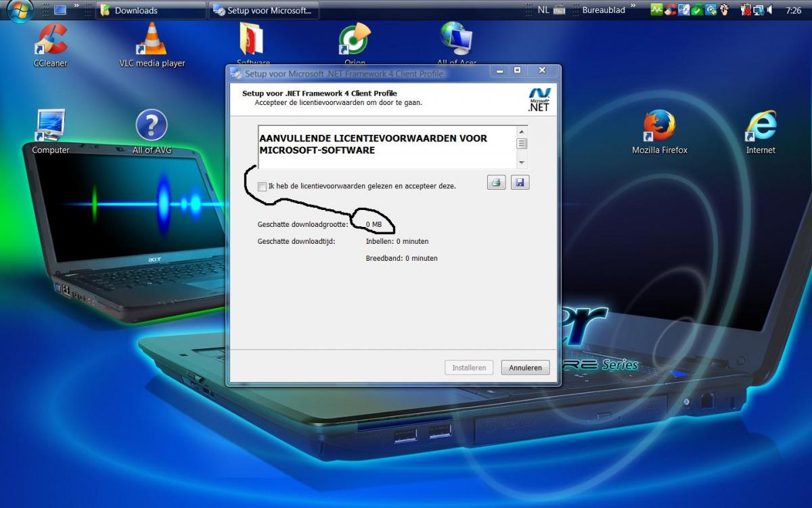This screenshot has height=508, width=812.
Task: Open the Internet Explorer desktop shortcut
Action: pyautogui.click(x=761, y=131)
